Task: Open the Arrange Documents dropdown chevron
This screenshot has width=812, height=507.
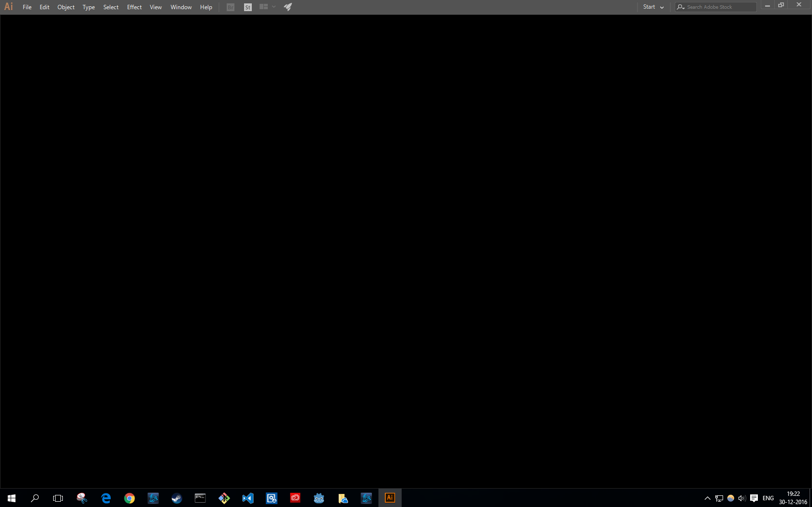Action: 274,7
